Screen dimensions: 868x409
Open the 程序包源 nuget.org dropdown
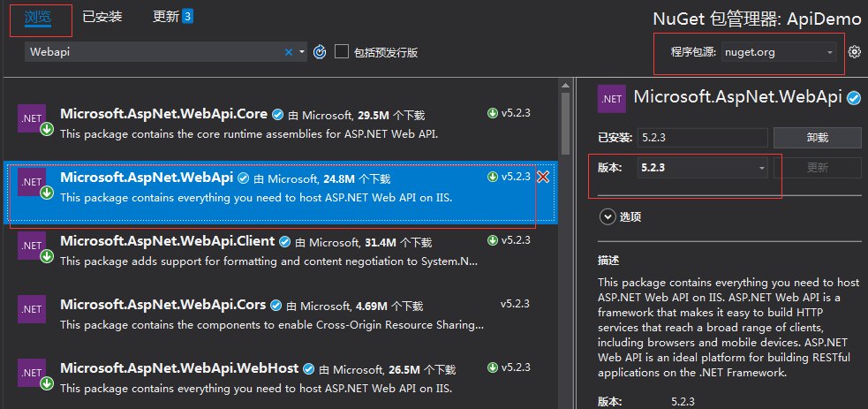(779, 53)
